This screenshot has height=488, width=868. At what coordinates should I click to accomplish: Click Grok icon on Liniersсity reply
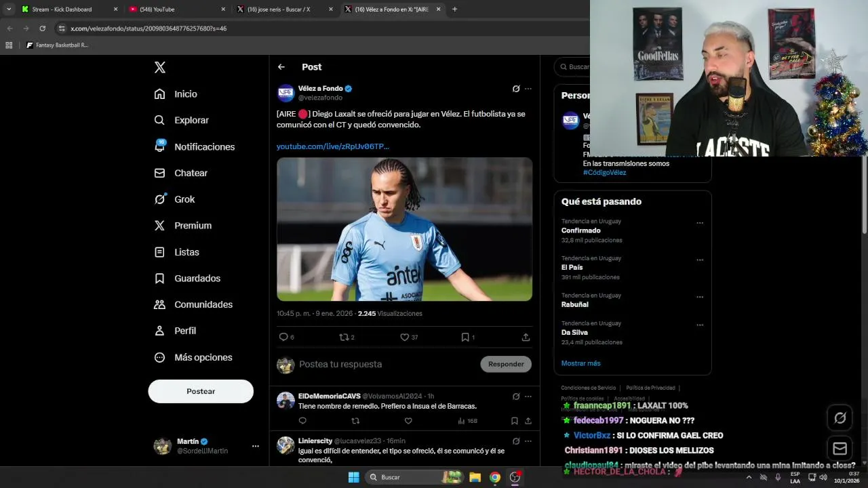(x=516, y=441)
